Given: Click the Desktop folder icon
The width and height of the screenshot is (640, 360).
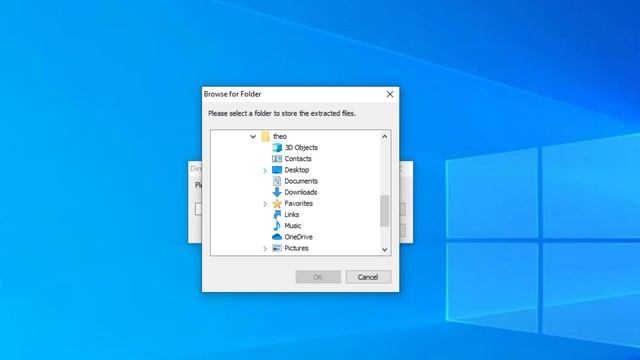Looking at the screenshot, I should click(x=277, y=170).
